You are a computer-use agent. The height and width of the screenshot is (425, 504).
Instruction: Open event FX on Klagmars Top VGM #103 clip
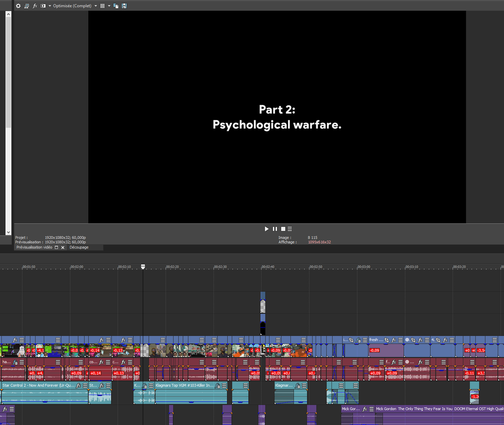pos(218,385)
